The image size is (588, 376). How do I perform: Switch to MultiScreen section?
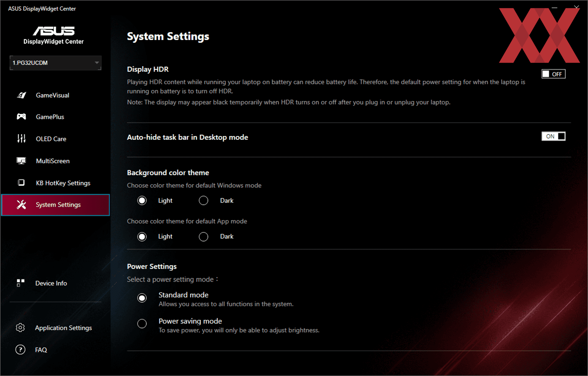coord(55,161)
